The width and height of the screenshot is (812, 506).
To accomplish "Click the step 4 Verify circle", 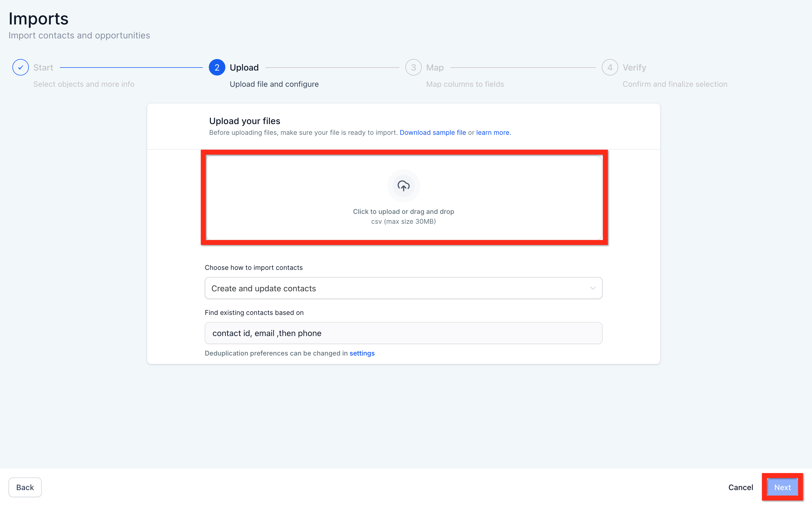I will [x=609, y=67].
